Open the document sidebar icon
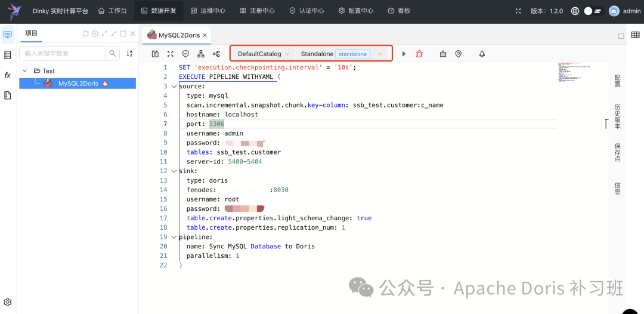644x314 pixels. tap(7, 96)
